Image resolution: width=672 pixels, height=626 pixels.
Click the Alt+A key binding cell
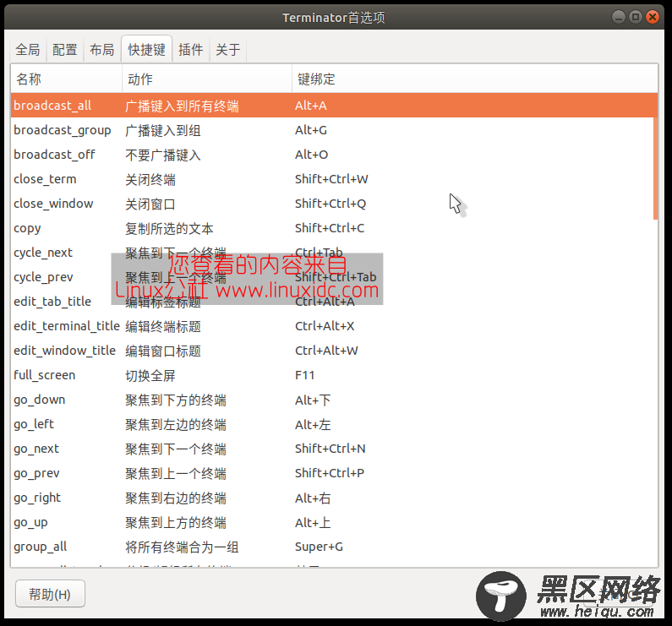tap(311, 106)
